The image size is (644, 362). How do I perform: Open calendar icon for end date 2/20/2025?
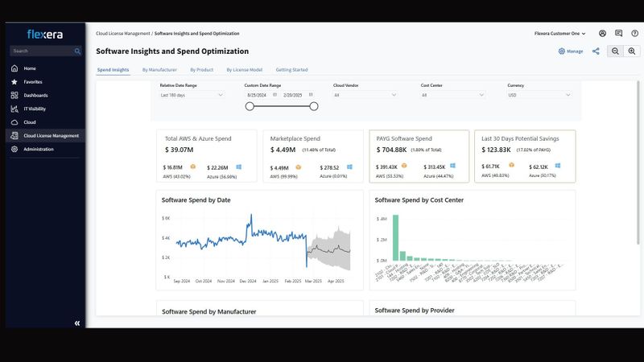311,95
